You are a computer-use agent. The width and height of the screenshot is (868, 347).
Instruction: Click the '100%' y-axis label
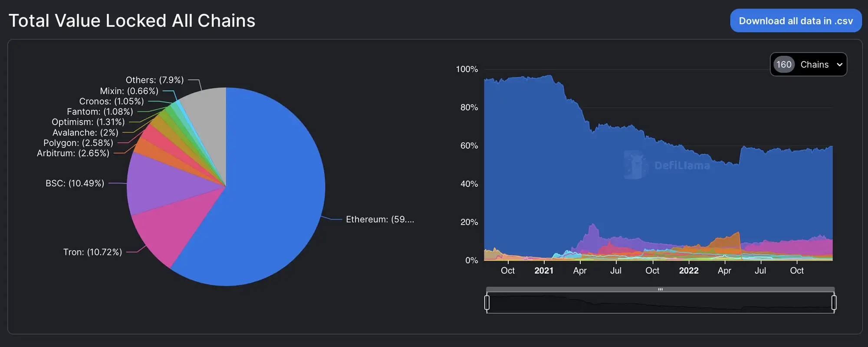click(x=467, y=69)
